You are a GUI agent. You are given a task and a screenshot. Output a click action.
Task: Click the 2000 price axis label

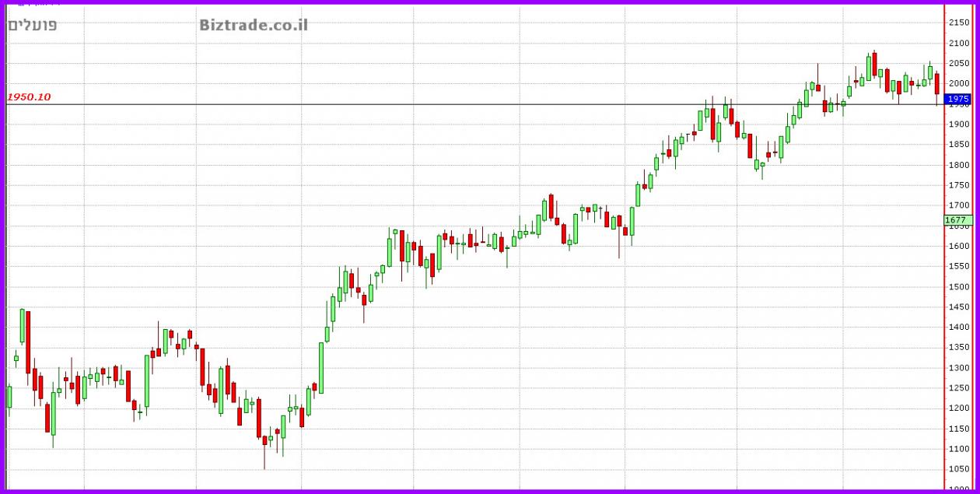click(958, 83)
